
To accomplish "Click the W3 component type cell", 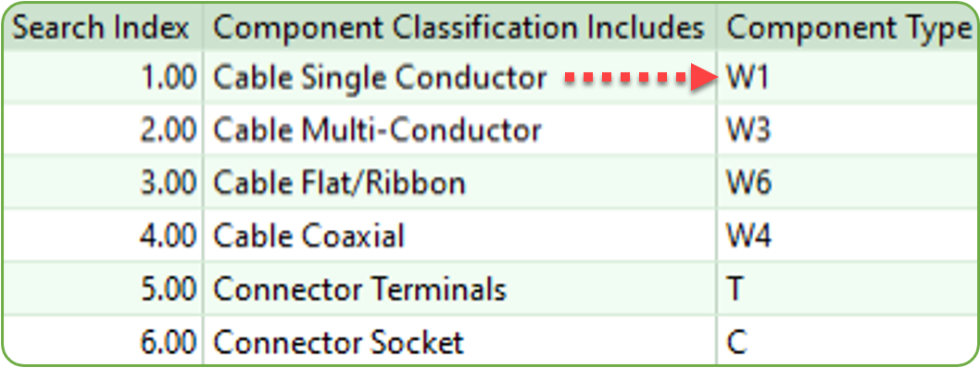I will pos(847,131).
